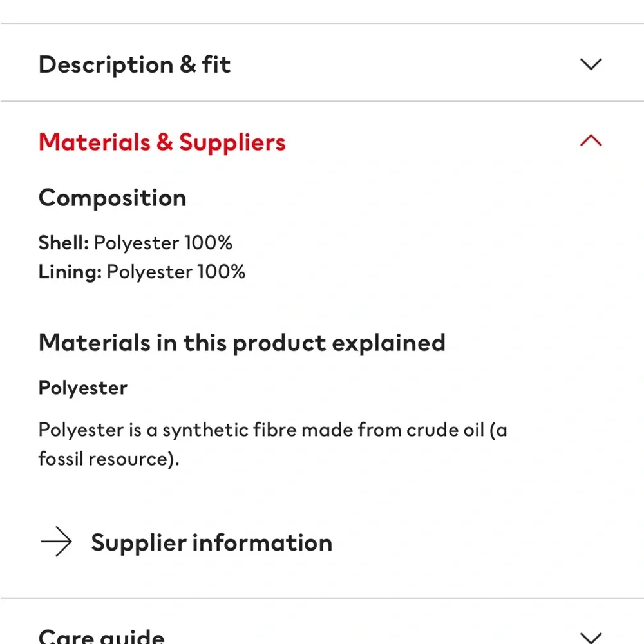The width and height of the screenshot is (644, 644).
Task: Click the Supplier information arrow icon
Action: point(56,543)
